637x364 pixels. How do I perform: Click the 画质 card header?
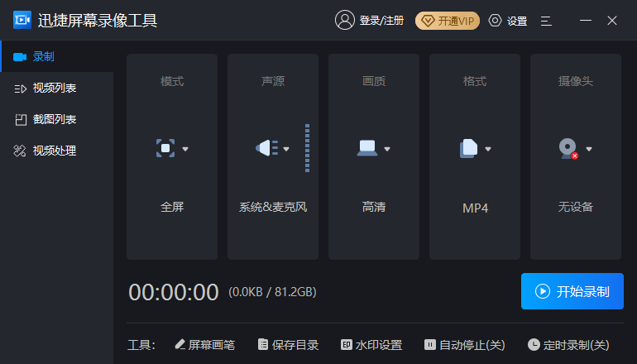pyautogui.click(x=374, y=81)
